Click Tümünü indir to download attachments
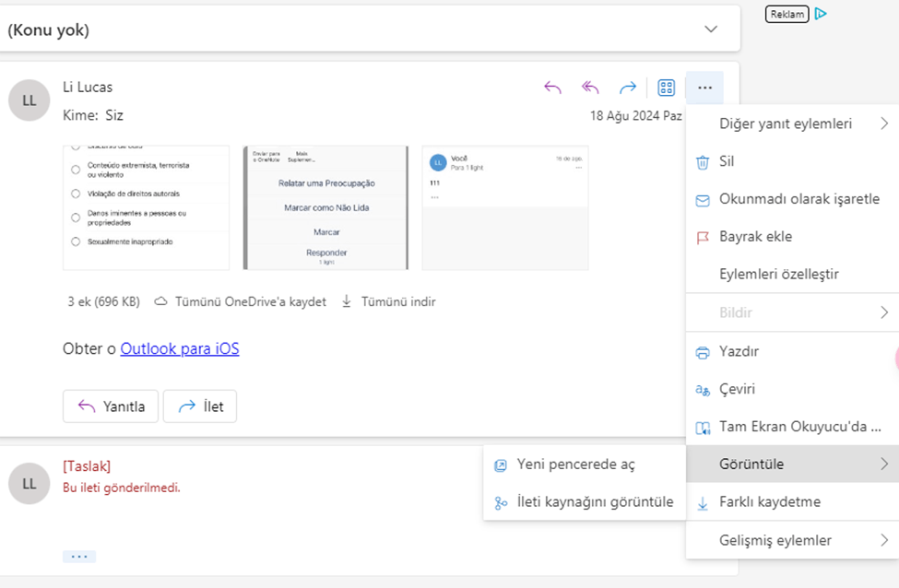The image size is (899, 588). [389, 301]
